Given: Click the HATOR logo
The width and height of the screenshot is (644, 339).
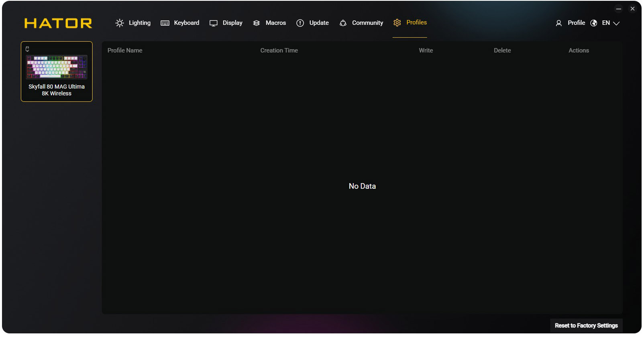Looking at the screenshot, I should click(x=58, y=23).
